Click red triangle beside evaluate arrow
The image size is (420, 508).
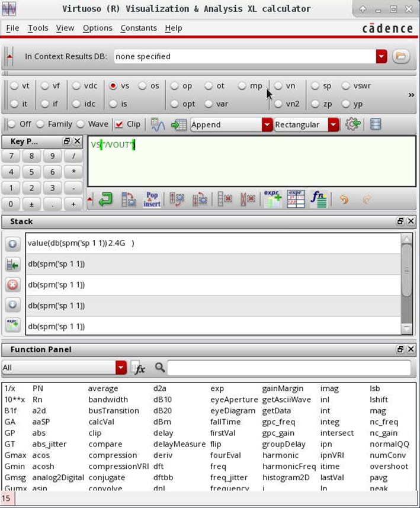[x=90, y=199]
